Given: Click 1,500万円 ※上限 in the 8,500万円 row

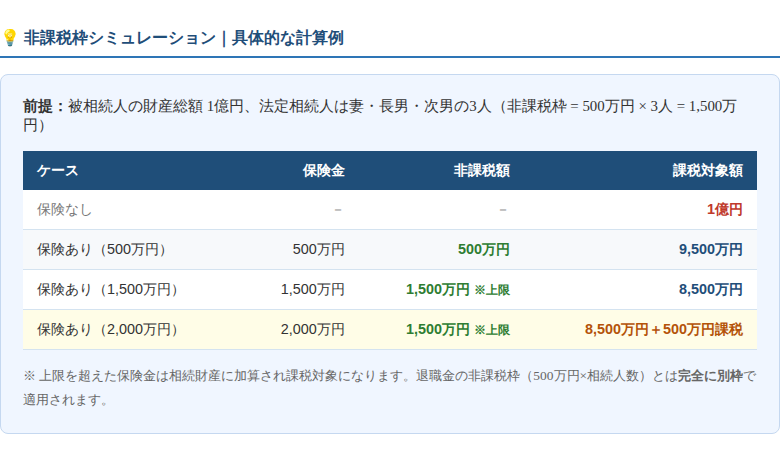Looking at the screenshot, I should click(x=458, y=289).
